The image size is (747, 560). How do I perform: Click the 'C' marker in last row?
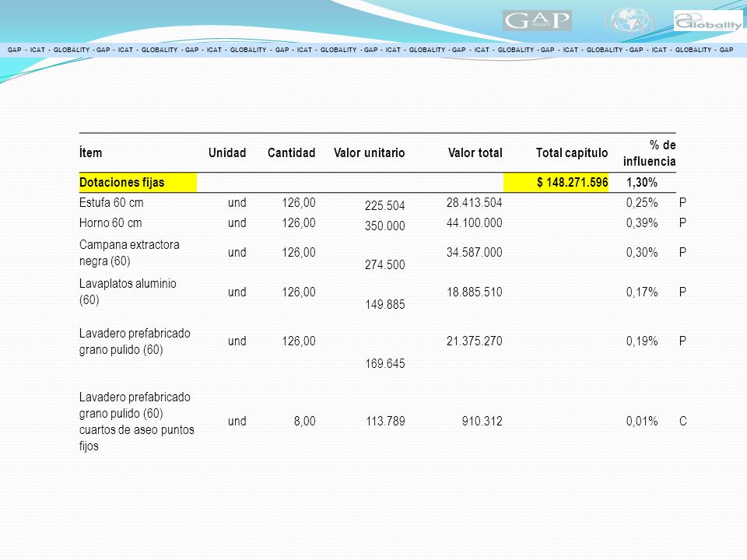coord(682,421)
